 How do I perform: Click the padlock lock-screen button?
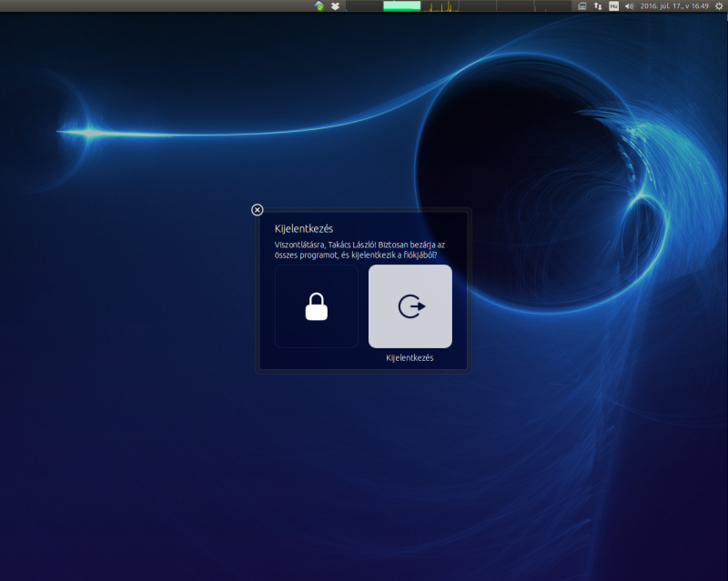click(316, 306)
